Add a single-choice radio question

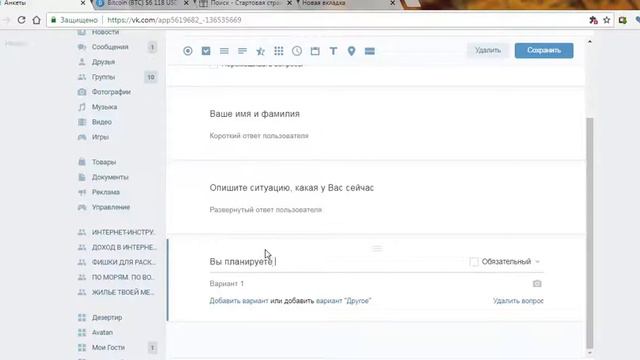coord(188,51)
